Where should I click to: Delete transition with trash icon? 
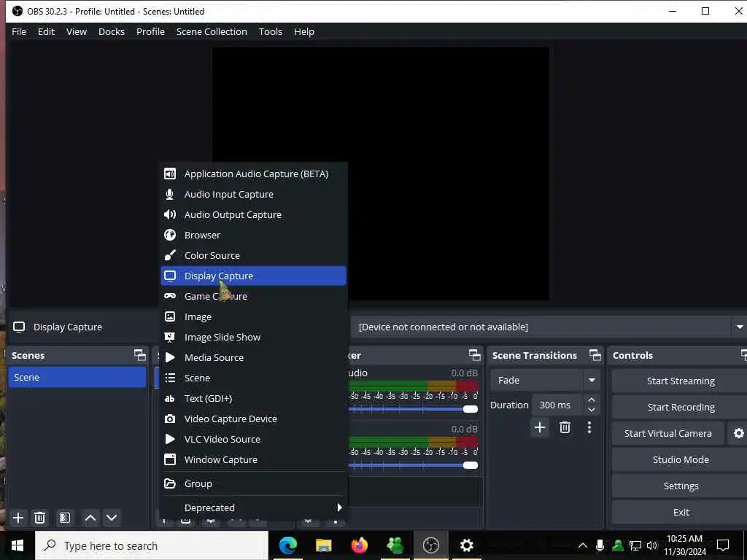pyautogui.click(x=565, y=427)
